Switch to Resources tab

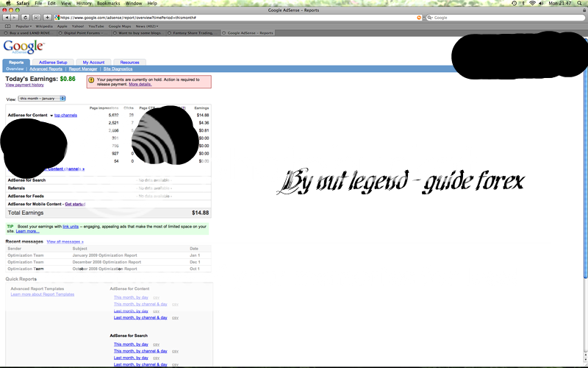pyautogui.click(x=130, y=63)
